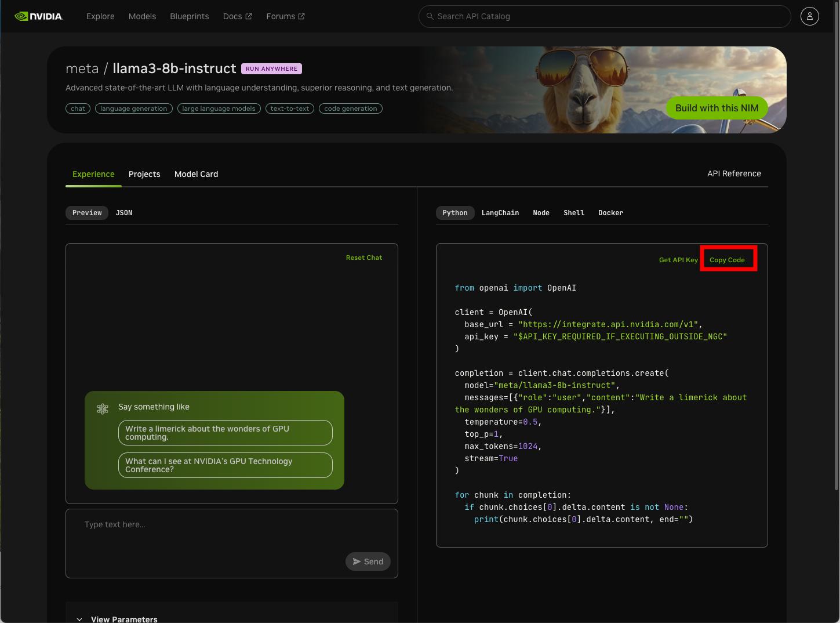Click the Get API Key link
Image resolution: width=840 pixels, height=623 pixels.
pyautogui.click(x=678, y=260)
